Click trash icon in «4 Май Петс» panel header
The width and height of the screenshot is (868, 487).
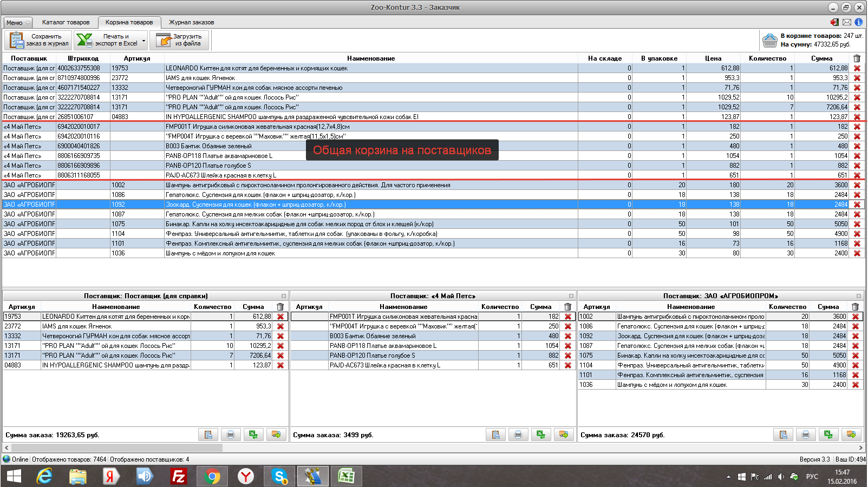567,306
